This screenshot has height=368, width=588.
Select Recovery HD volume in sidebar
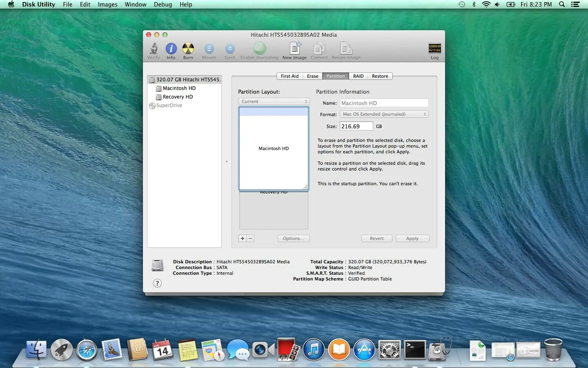click(x=184, y=97)
